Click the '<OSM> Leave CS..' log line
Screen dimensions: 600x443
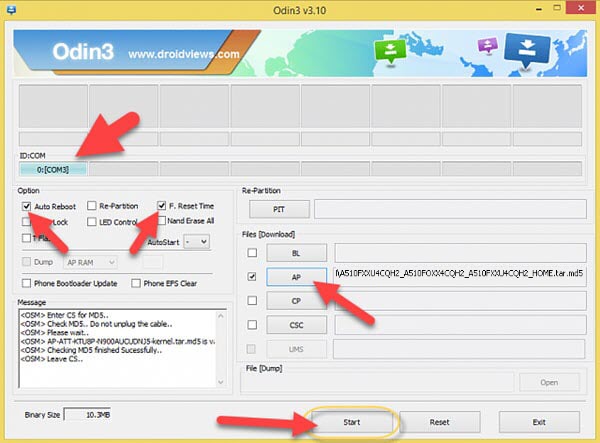coord(51,359)
